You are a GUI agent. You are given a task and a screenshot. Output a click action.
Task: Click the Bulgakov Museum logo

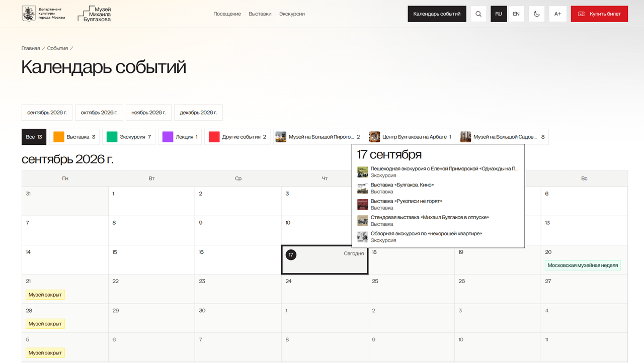(95, 14)
